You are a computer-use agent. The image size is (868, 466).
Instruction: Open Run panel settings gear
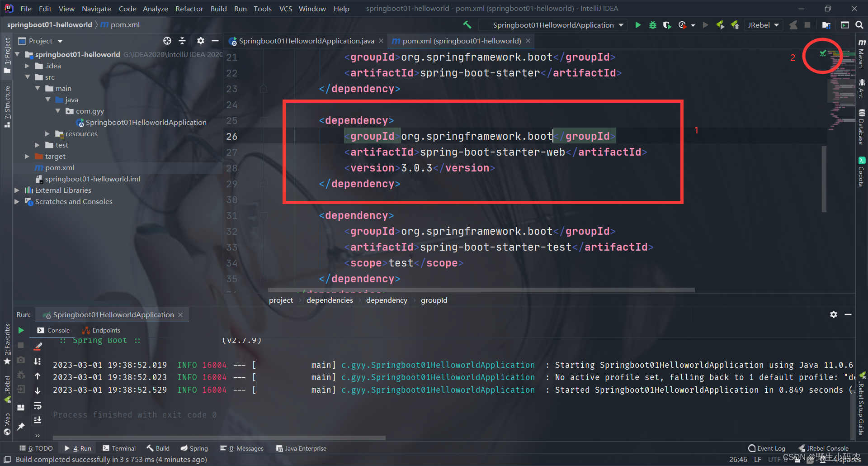pyautogui.click(x=834, y=314)
